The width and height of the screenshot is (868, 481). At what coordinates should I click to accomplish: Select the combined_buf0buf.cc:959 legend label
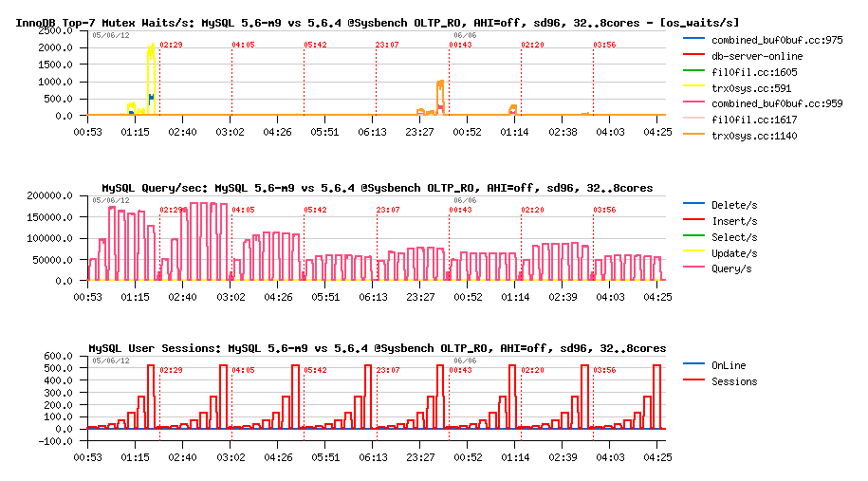pos(777,103)
